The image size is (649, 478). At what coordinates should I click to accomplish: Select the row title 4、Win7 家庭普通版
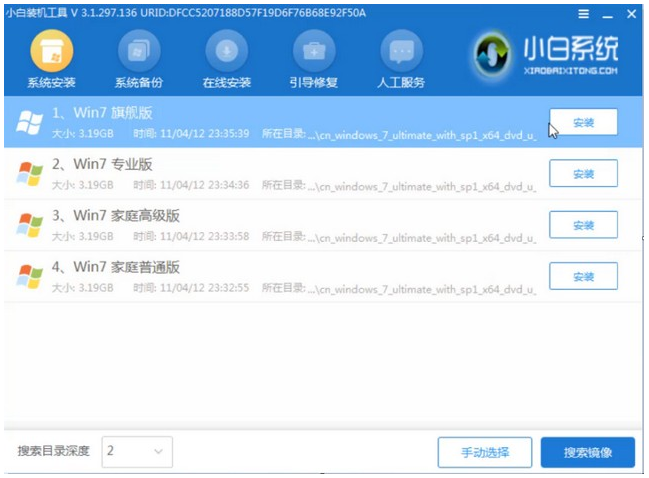pyautogui.click(x=116, y=267)
